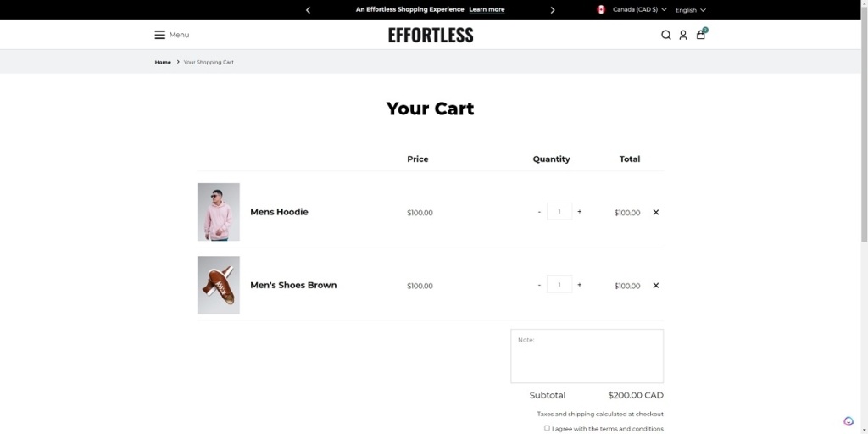
Task: Click the Men's Shoes Brown thumbnail
Action: pos(219,286)
